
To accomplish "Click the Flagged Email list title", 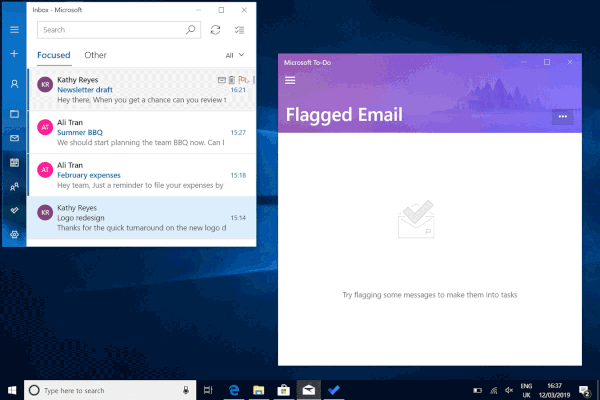I will pos(344,114).
